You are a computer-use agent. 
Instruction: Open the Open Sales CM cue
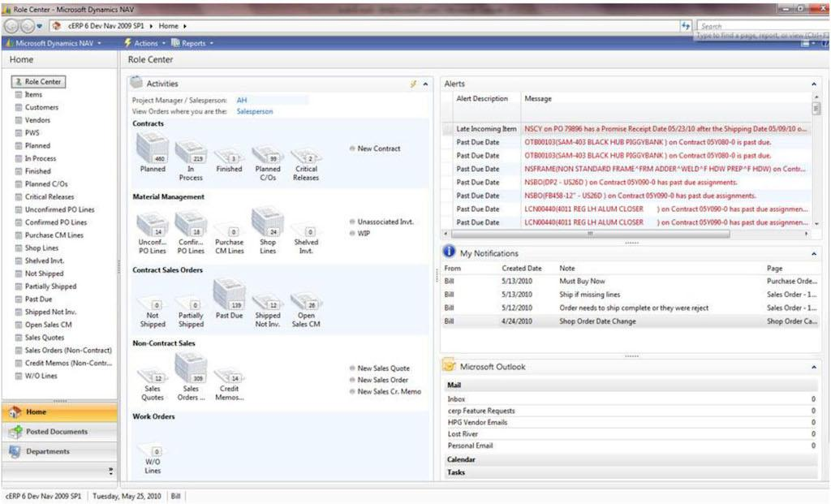(306, 311)
